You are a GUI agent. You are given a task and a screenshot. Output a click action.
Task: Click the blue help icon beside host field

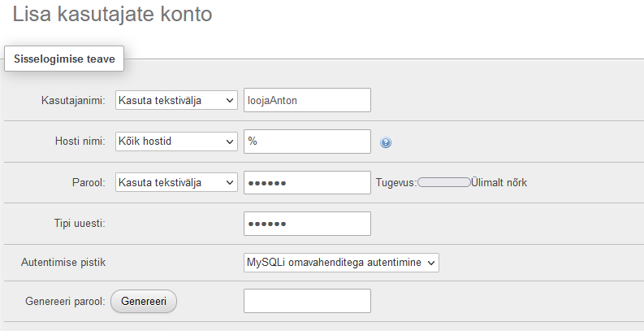click(386, 142)
